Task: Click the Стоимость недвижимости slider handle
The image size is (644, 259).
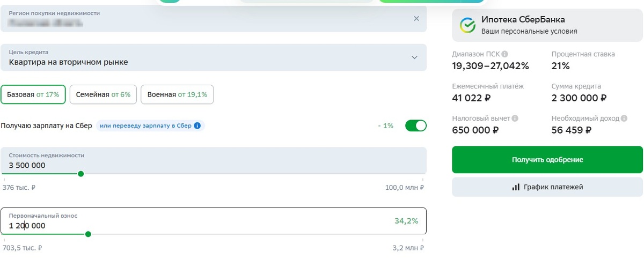Action: (x=80, y=174)
